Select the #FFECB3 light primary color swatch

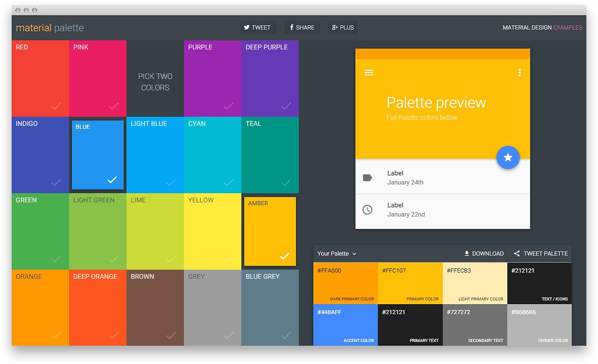click(475, 283)
